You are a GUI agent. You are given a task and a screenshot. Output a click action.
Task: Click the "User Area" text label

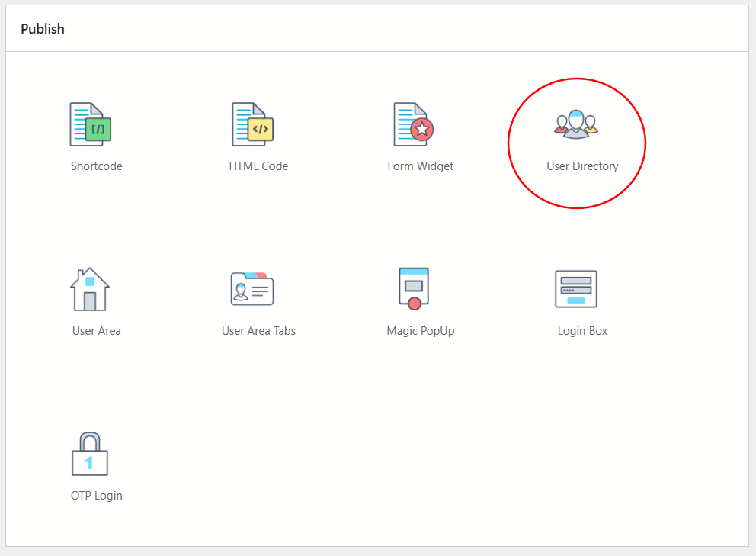(x=97, y=331)
